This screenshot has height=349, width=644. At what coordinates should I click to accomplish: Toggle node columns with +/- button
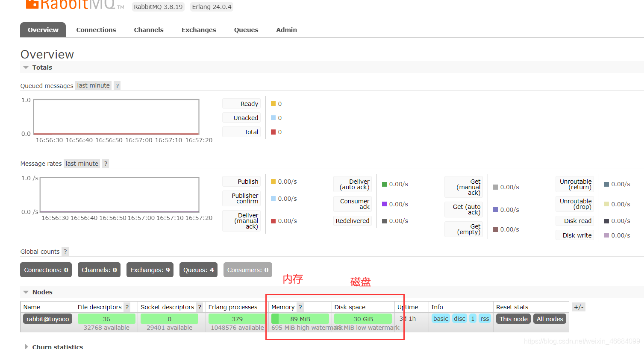click(x=579, y=307)
